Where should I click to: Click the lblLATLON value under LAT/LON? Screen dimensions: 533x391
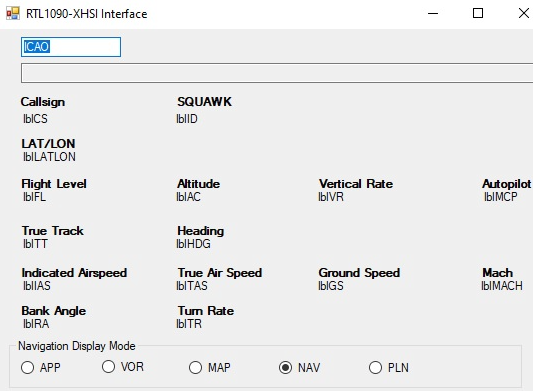click(x=49, y=157)
